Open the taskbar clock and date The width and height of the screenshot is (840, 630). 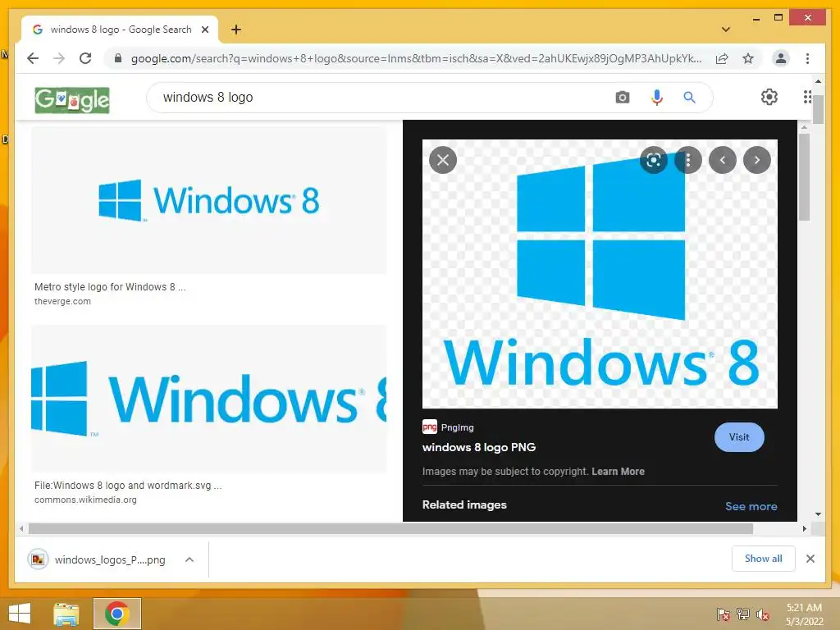coord(804,614)
